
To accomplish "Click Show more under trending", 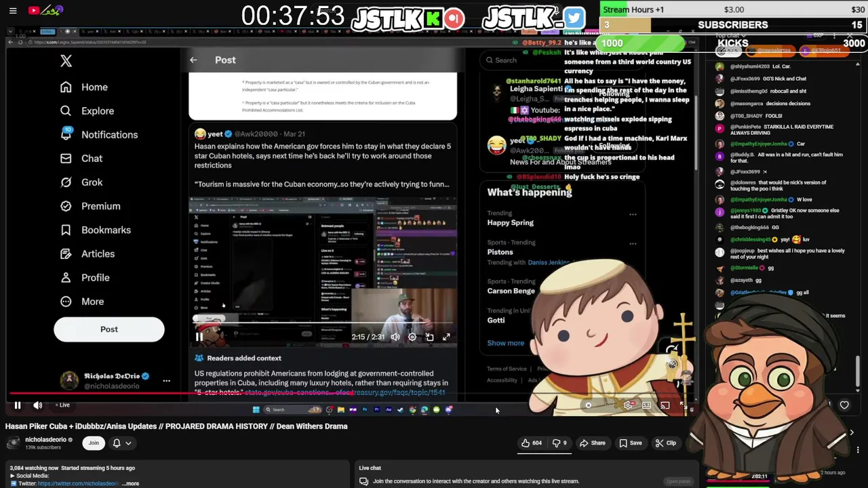I will pyautogui.click(x=506, y=343).
